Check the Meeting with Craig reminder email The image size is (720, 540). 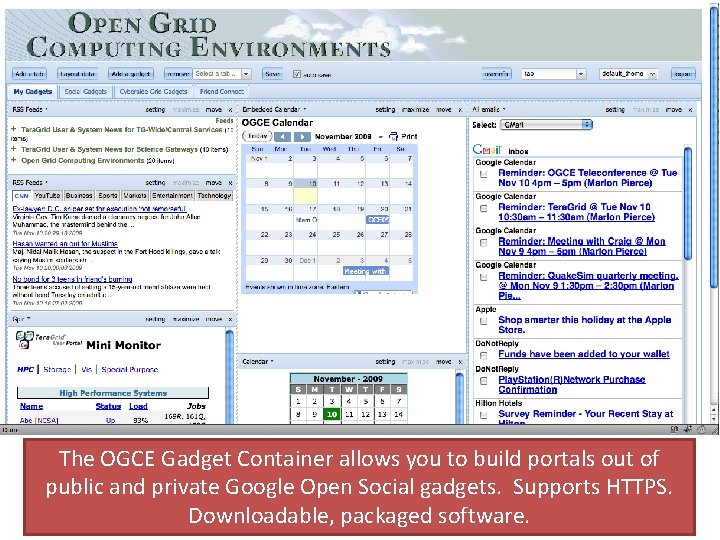coord(484,243)
